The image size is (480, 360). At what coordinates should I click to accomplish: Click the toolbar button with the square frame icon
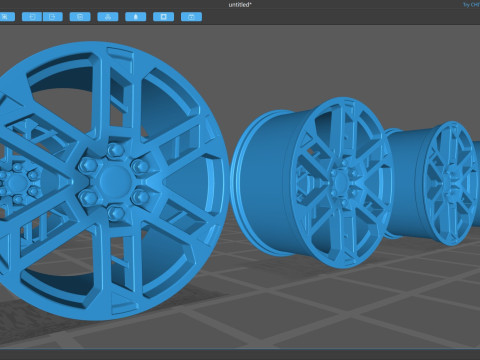tap(163, 17)
